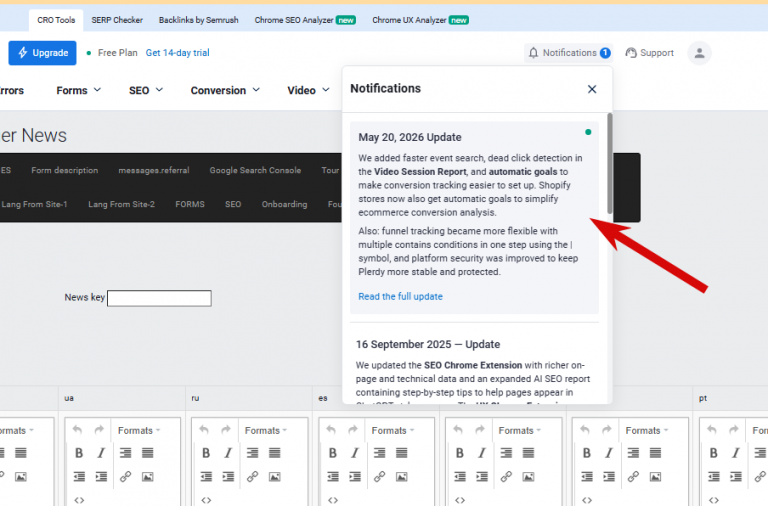Select the Lang From Site-2 tab
The width and height of the screenshot is (768, 506).
click(121, 204)
